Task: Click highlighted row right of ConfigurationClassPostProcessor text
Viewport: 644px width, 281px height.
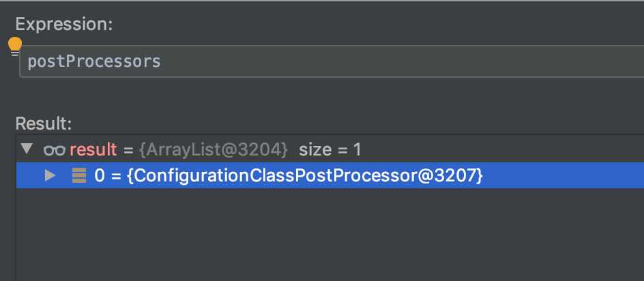Action: click(x=563, y=175)
